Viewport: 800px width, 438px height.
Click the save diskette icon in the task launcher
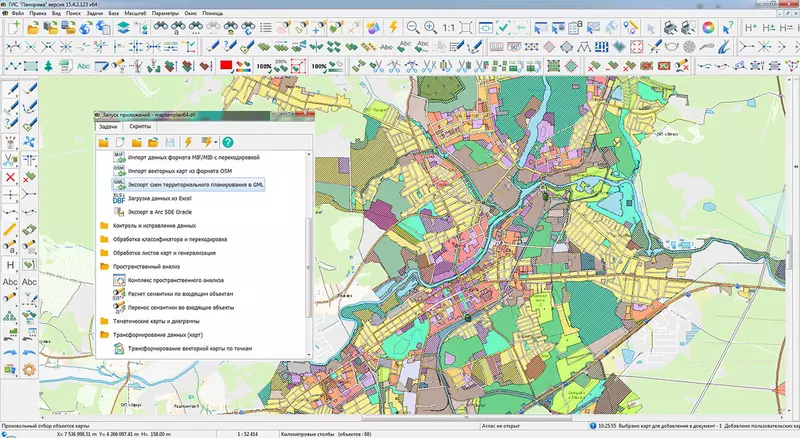170,143
